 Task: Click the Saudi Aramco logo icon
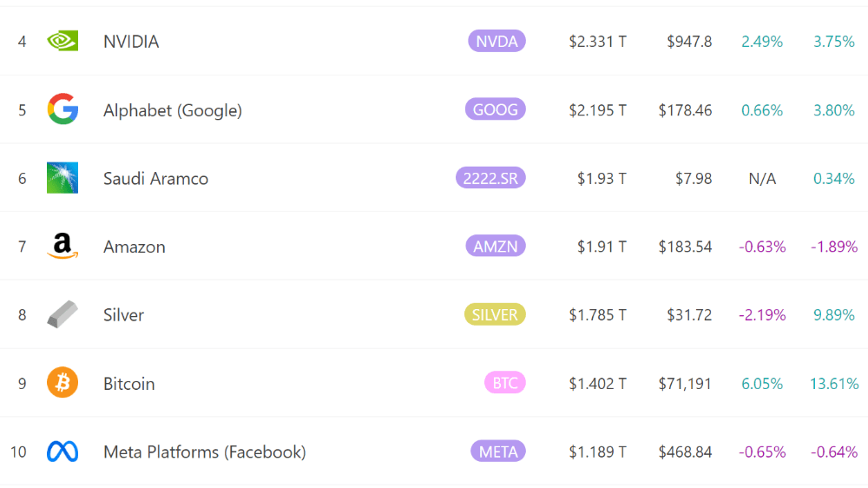click(62, 178)
